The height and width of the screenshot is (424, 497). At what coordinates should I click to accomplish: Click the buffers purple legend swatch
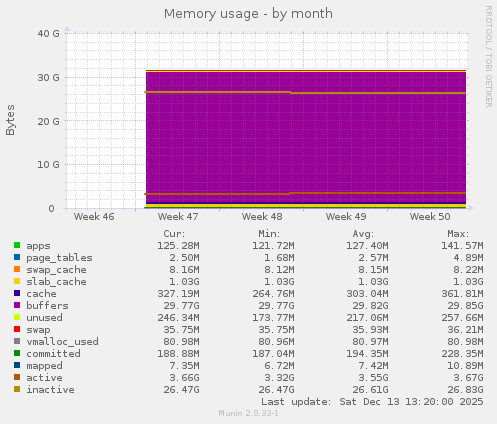[17, 305]
